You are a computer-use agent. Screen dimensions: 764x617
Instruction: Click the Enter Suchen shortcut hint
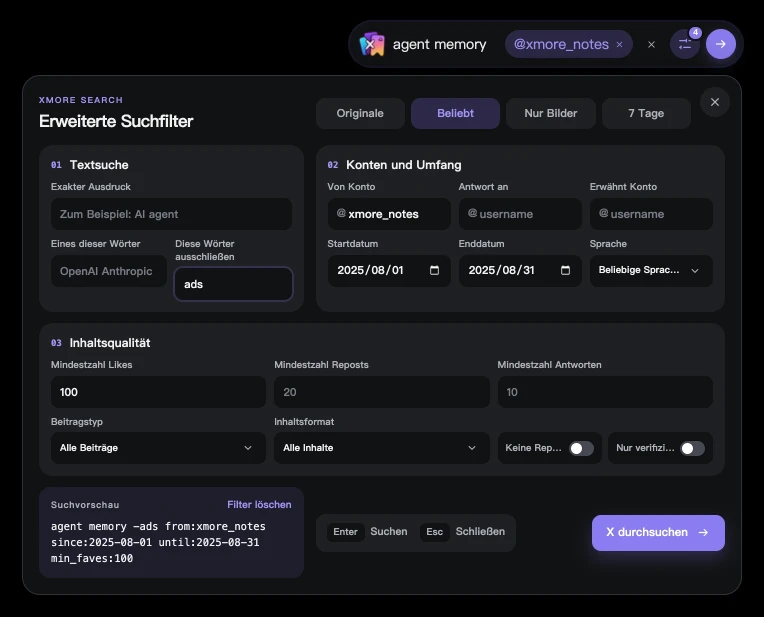(x=368, y=532)
